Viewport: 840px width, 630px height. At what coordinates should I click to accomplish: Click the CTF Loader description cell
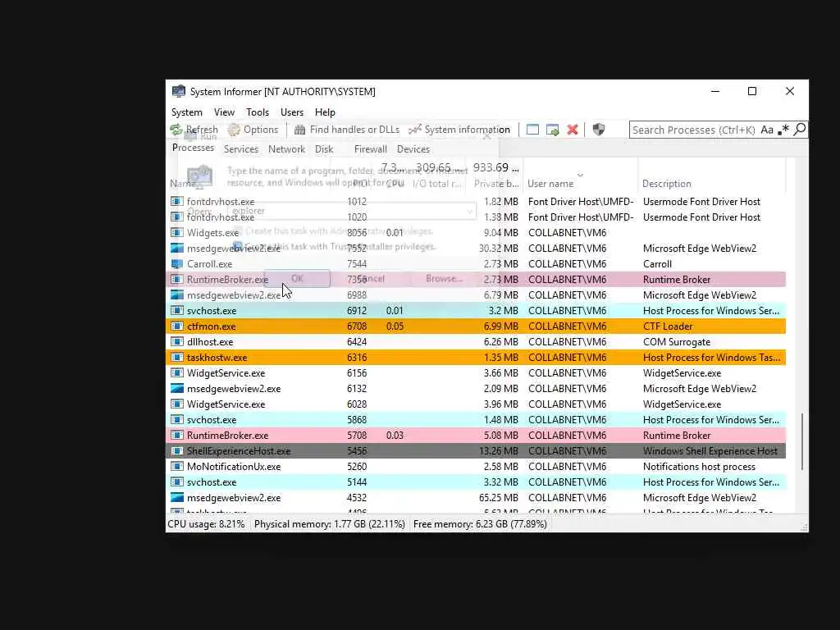(668, 326)
